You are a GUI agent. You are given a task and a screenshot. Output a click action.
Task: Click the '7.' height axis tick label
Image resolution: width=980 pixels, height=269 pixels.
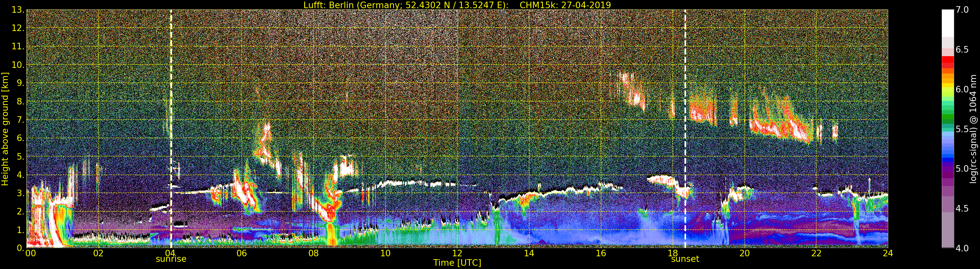[x=20, y=120]
